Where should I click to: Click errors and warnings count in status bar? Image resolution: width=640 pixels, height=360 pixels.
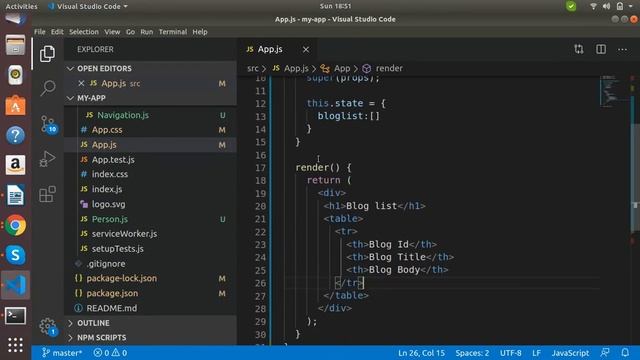tap(110, 353)
